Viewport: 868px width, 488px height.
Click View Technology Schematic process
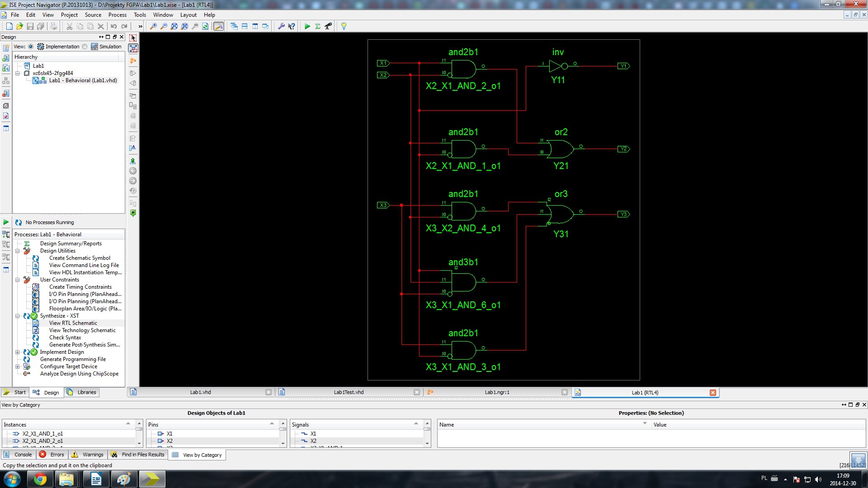[x=82, y=330]
